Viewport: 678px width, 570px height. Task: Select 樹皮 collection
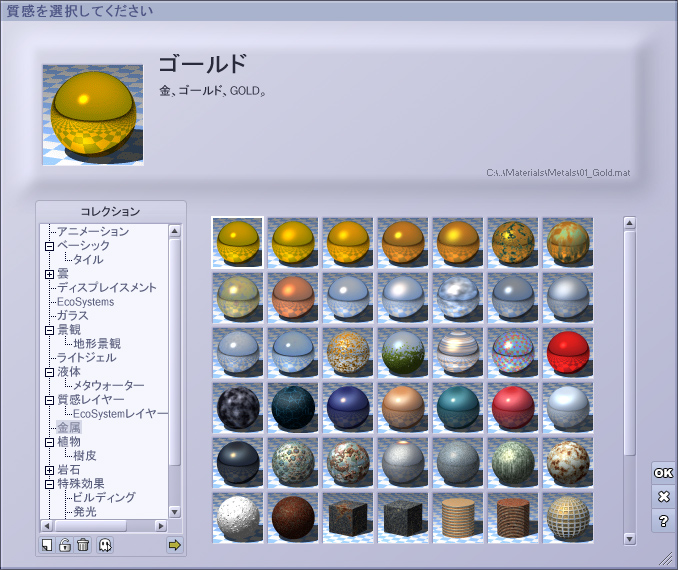click(85, 456)
